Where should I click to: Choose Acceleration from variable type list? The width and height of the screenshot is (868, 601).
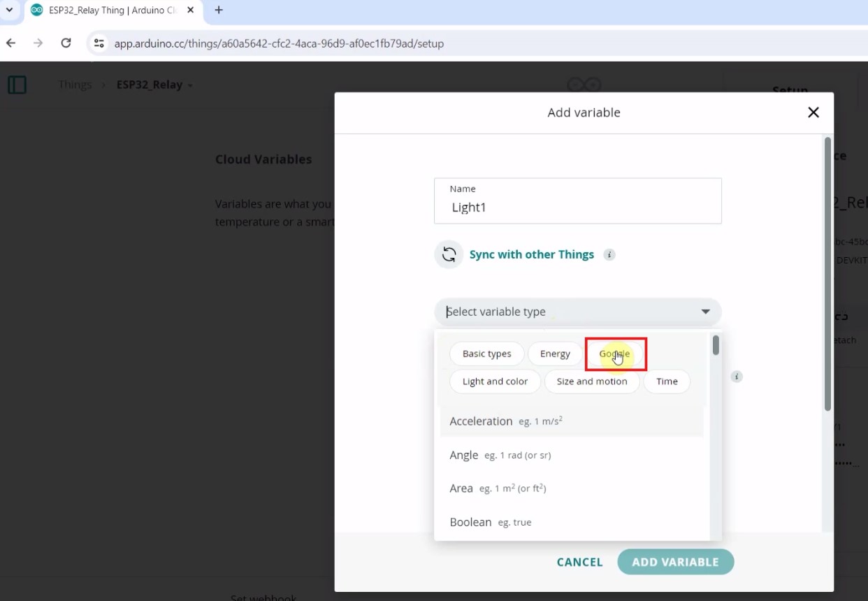point(481,421)
